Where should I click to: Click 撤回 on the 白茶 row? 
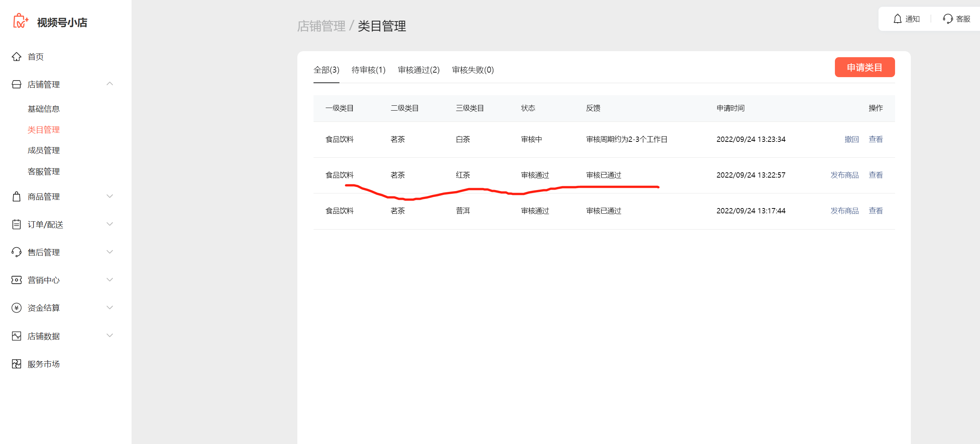click(851, 139)
